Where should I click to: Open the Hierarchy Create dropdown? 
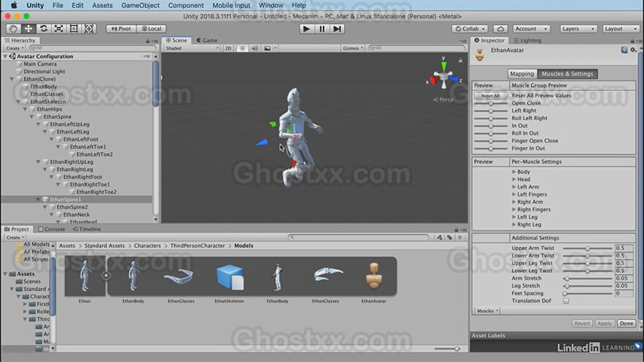click(15, 48)
